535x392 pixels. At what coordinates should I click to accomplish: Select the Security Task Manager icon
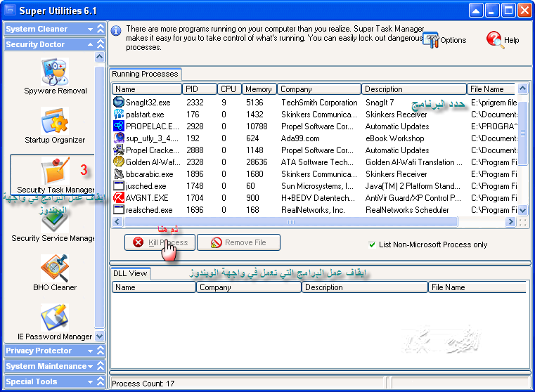[55, 171]
